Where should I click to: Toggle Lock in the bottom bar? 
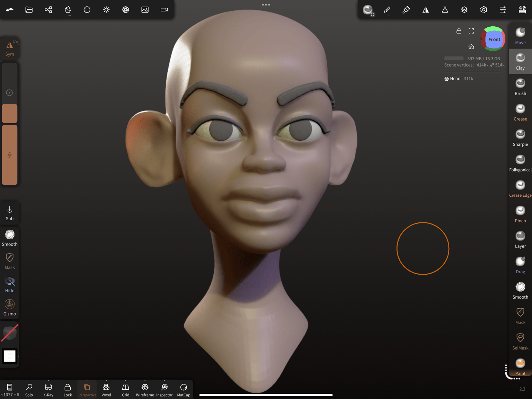[x=68, y=390]
